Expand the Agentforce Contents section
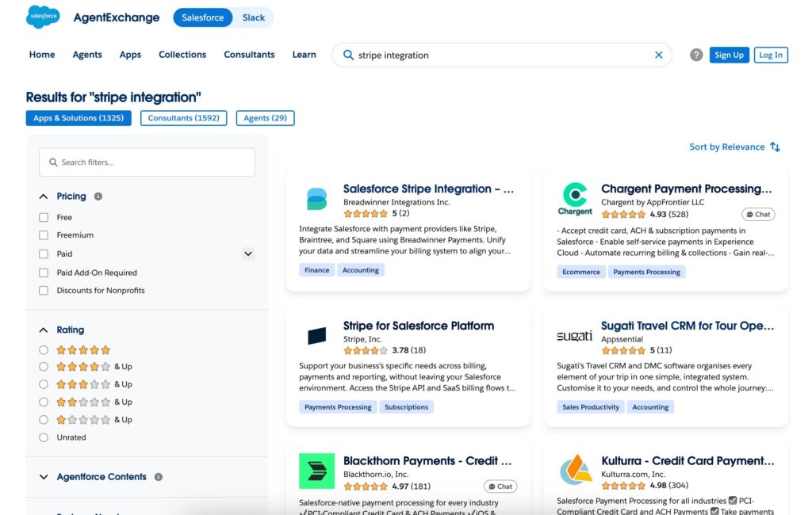This screenshot has width=812, height=515. point(44,477)
